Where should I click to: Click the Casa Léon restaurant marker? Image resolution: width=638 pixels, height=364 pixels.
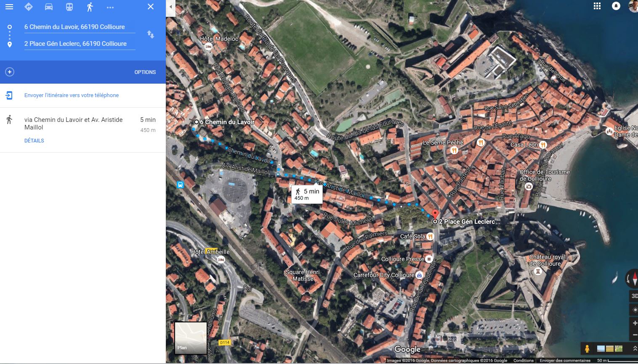543,145
